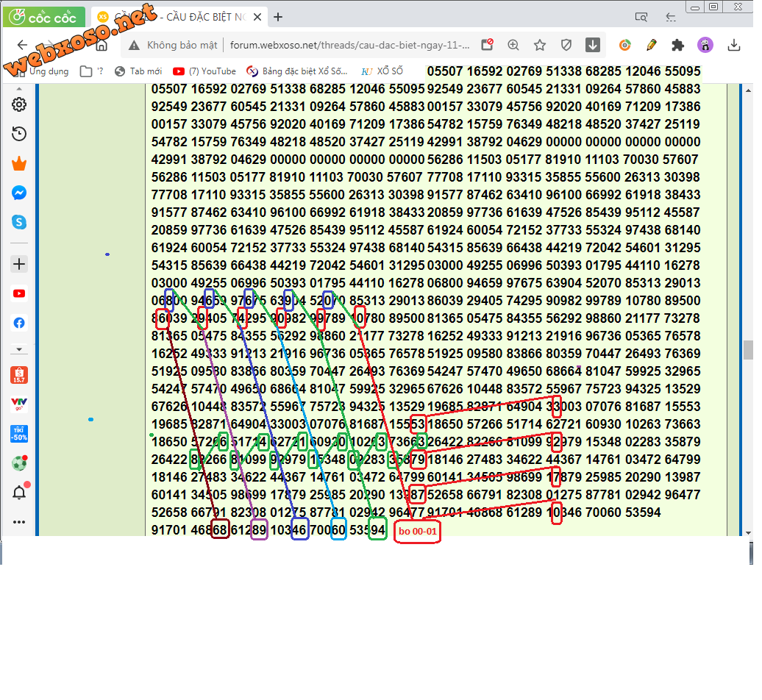The height and width of the screenshot is (700, 762).
Task: Open the tab search icon
Action: (x=641, y=18)
